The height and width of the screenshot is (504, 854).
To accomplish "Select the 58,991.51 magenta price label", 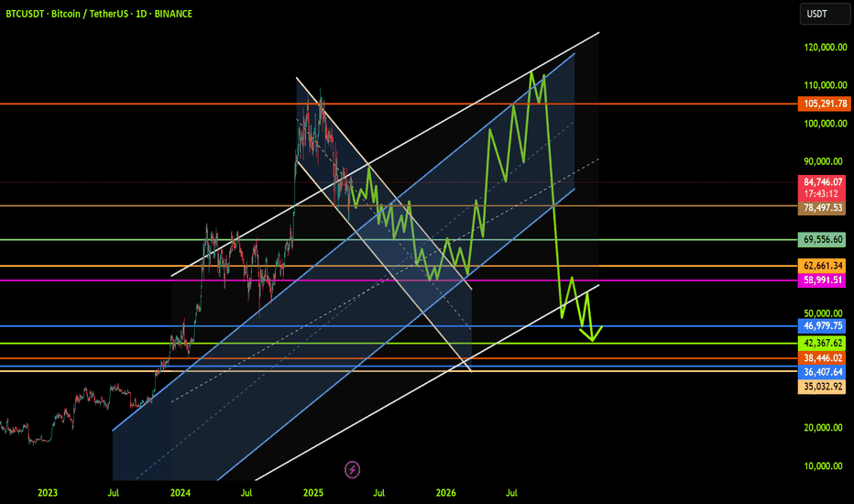I will click(x=822, y=280).
